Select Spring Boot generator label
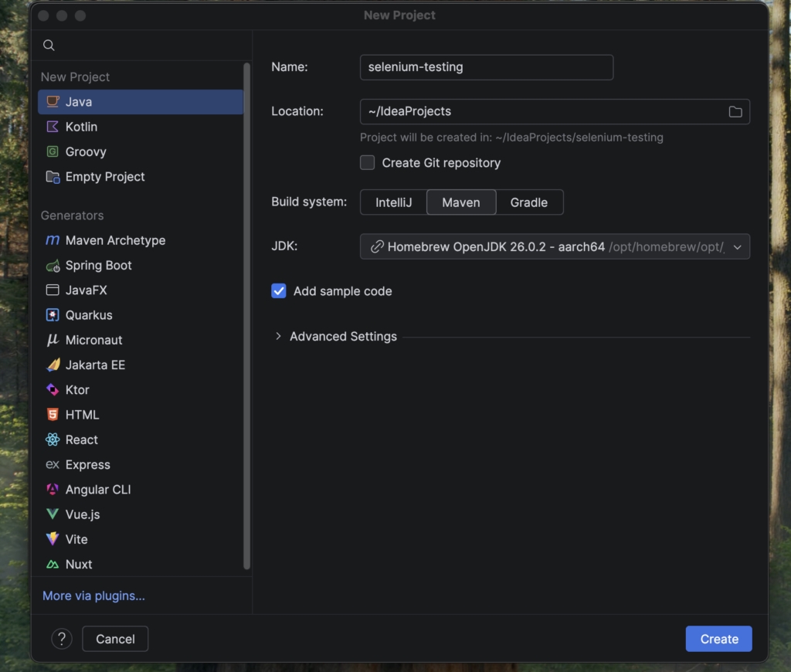This screenshot has height=672, width=791. pos(98,266)
